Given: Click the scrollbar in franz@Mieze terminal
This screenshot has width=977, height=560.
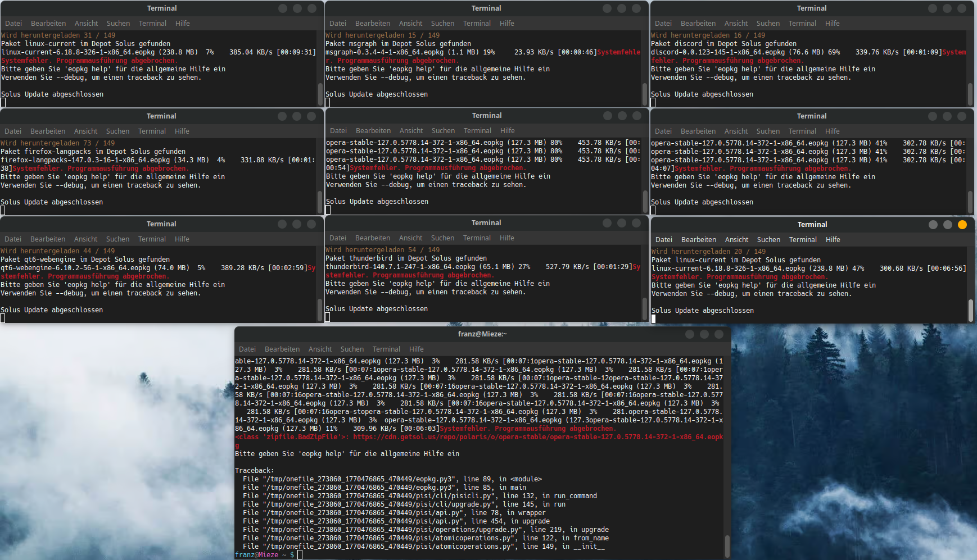Looking at the screenshot, I should coord(727,545).
